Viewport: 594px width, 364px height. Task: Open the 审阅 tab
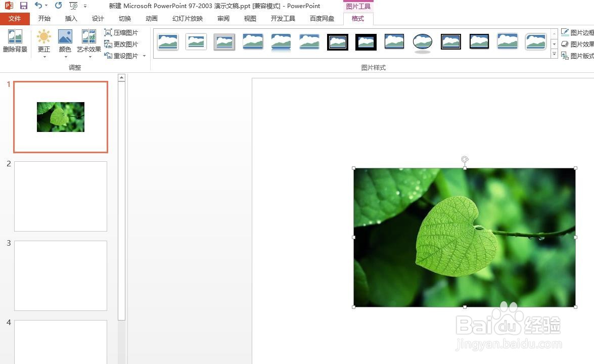[x=223, y=19]
